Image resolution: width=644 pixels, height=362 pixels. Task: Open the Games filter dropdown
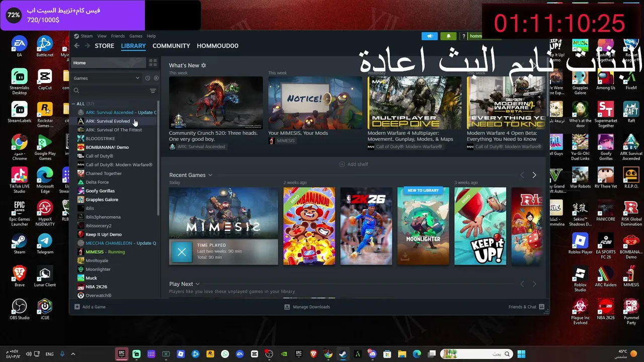tap(107, 78)
